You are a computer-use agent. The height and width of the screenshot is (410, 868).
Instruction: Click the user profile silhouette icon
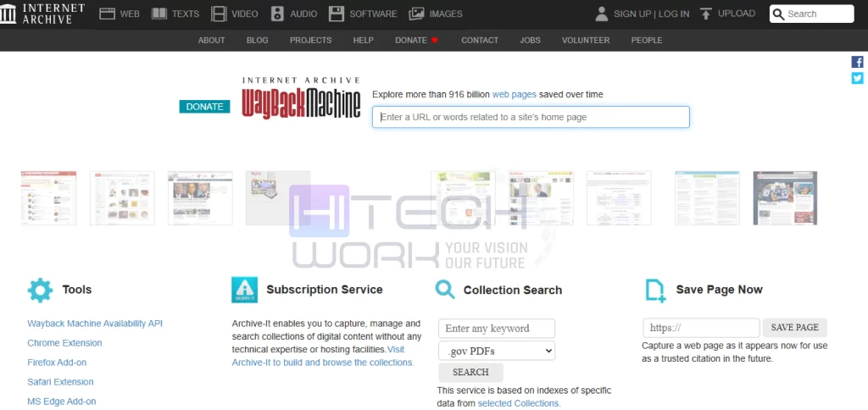(x=602, y=14)
